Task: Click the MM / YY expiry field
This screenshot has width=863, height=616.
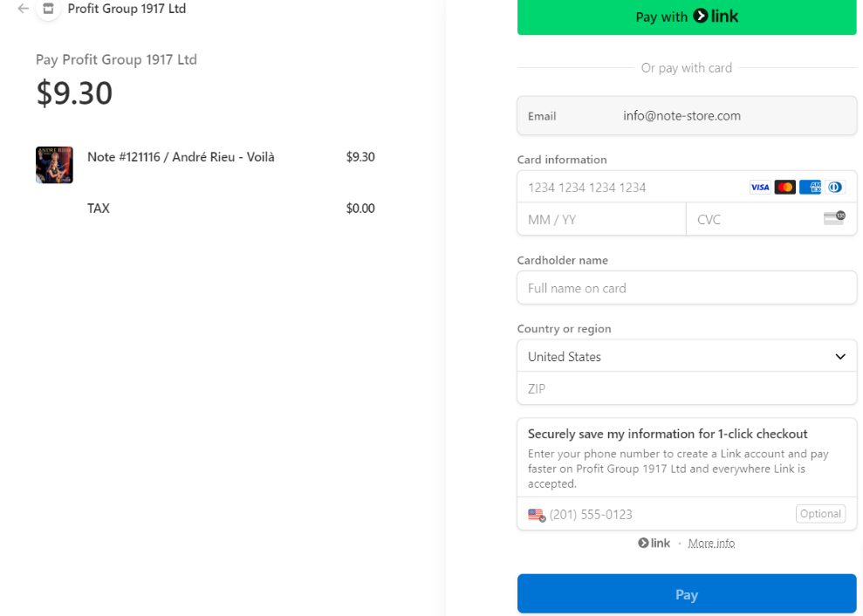Action: point(602,220)
